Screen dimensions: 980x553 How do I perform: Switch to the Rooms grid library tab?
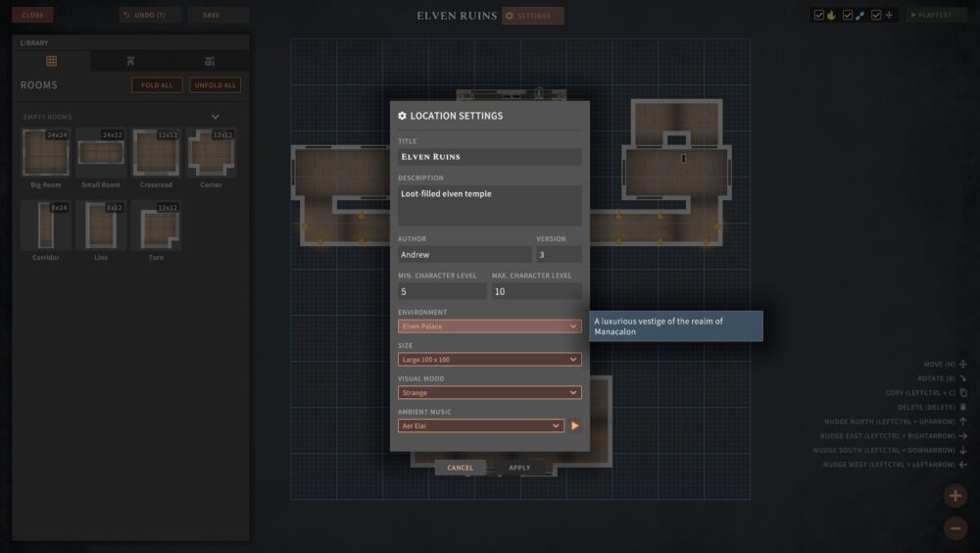click(x=52, y=61)
